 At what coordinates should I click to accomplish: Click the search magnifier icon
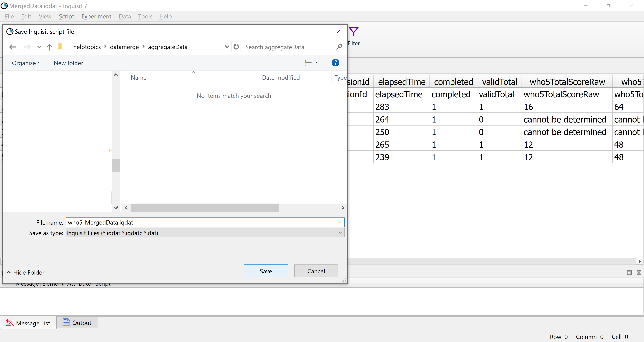339,47
